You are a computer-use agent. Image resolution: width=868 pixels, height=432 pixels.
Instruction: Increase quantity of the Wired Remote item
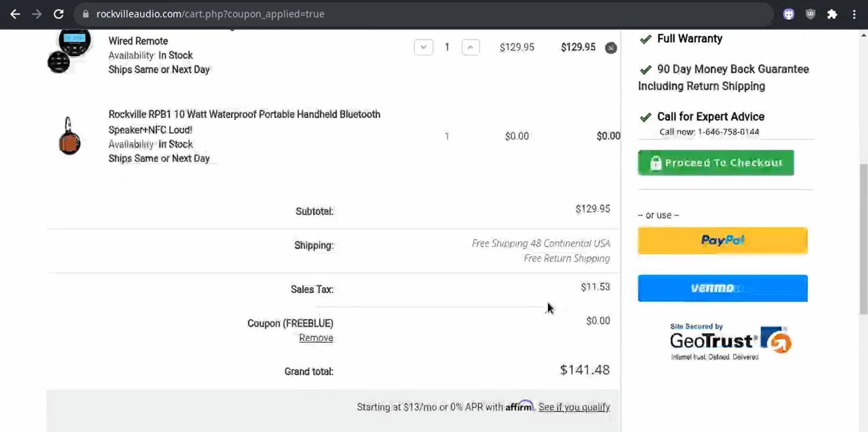(x=470, y=47)
